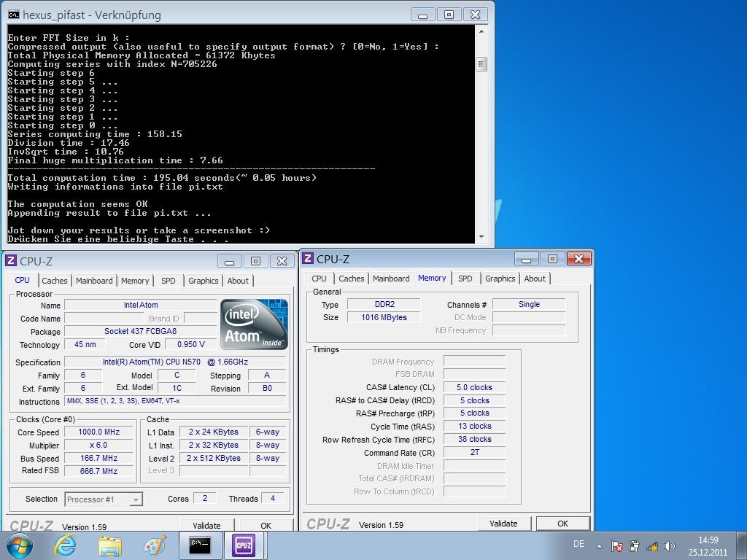Open About tab in left CPU-Z window
Viewport: 747px width, 560px height.
coord(238,281)
